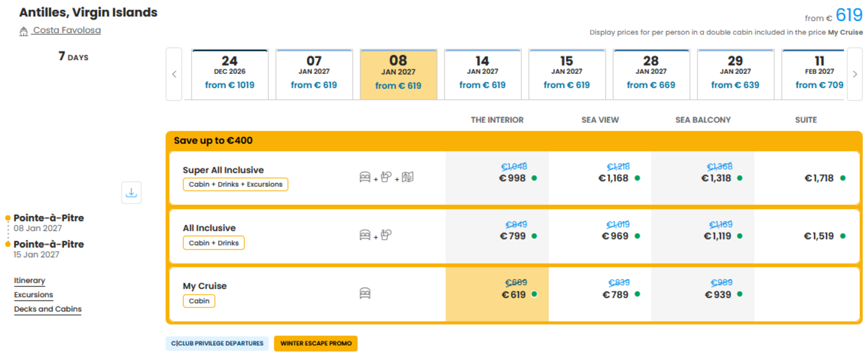The image size is (868, 356).
Task: Click the drinks icon in All Inclusive row
Action: click(x=386, y=235)
